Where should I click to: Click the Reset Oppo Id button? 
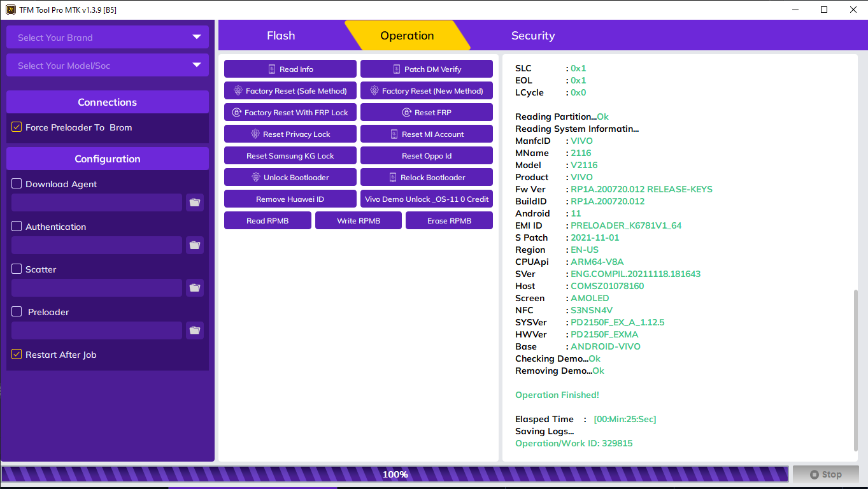click(x=427, y=156)
